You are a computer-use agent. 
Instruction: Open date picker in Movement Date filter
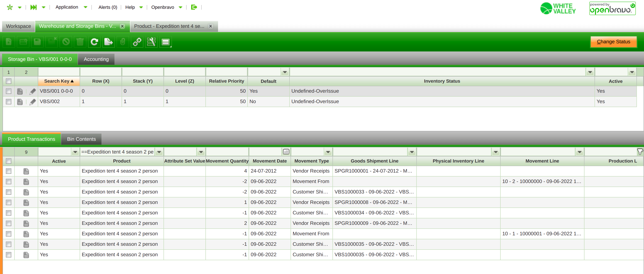point(286,152)
